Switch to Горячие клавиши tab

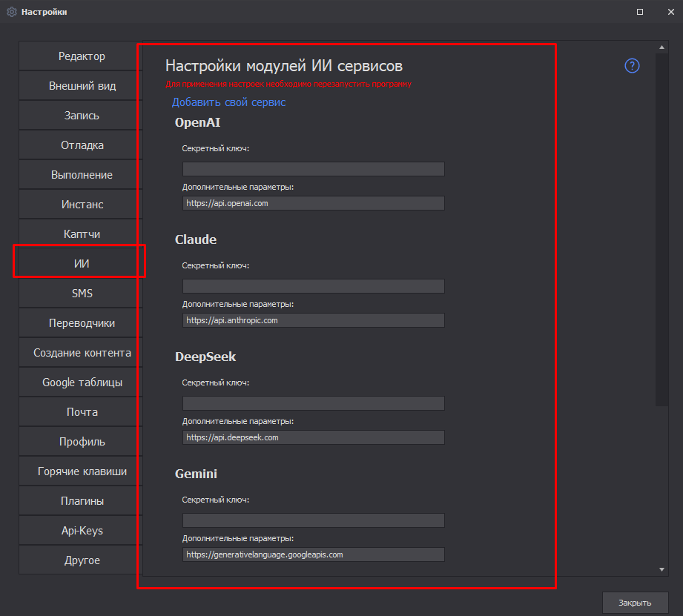click(81, 471)
